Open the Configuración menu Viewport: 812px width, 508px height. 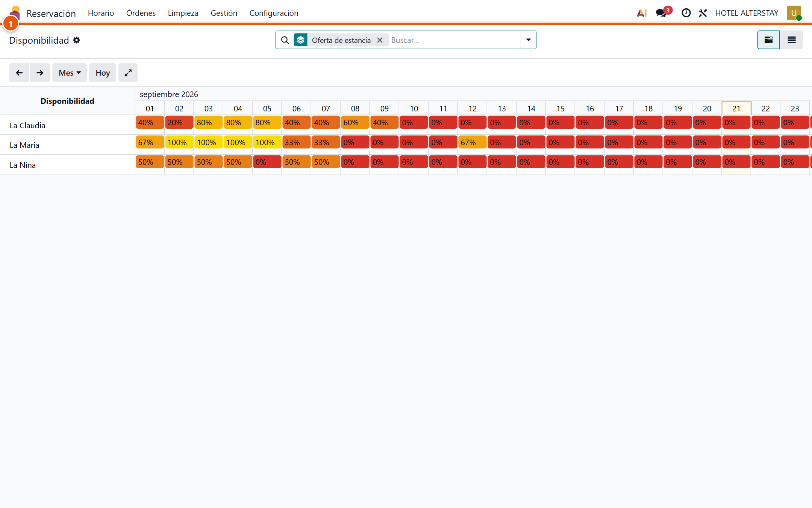274,13
